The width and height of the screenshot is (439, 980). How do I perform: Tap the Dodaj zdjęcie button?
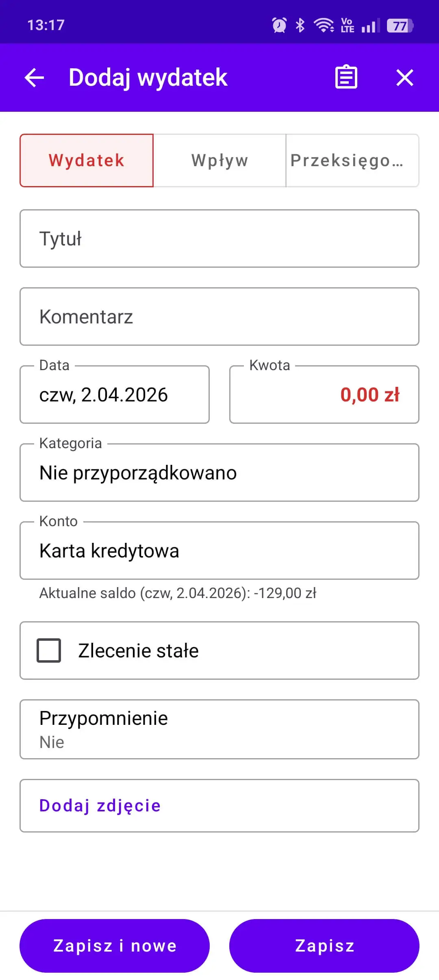[x=219, y=806]
